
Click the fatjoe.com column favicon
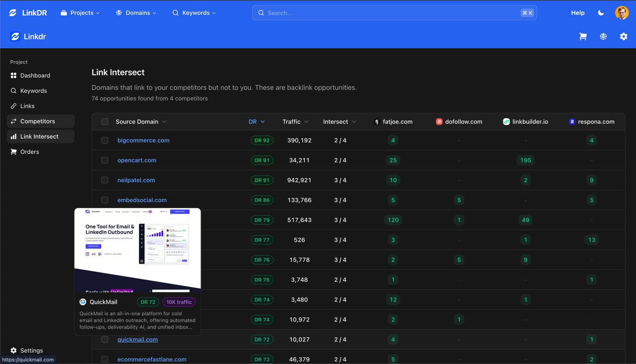point(377,122)
